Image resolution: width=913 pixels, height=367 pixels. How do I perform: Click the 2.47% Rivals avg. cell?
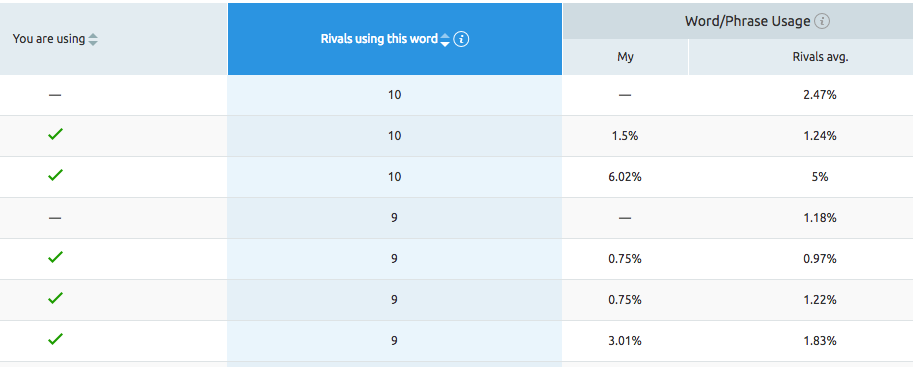click(x=819, y=95)
